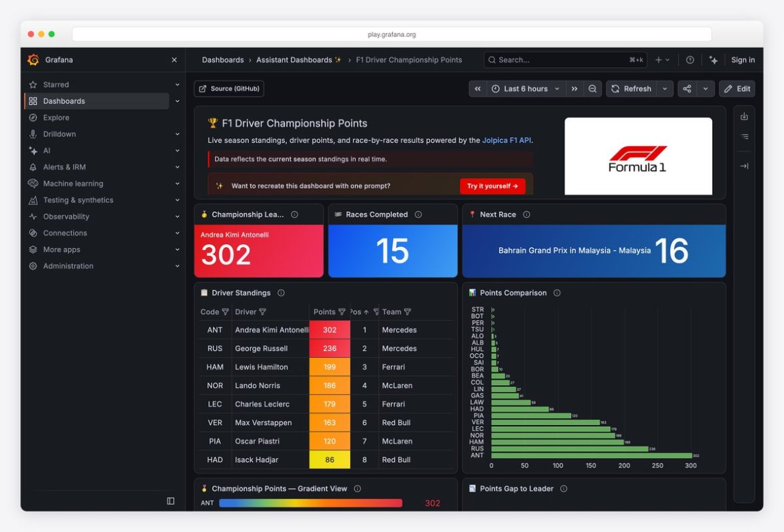Shift time range backward

pos(477,88)
